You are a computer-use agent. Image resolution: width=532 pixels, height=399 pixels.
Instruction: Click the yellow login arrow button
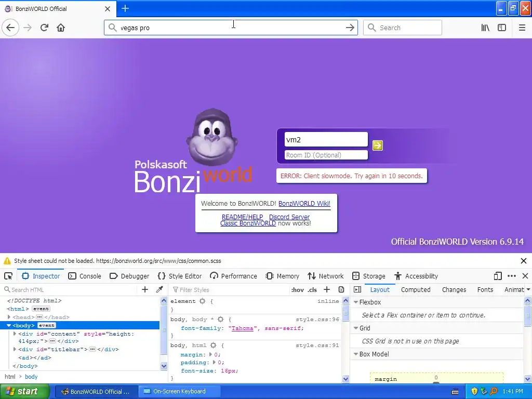point(377,145)
